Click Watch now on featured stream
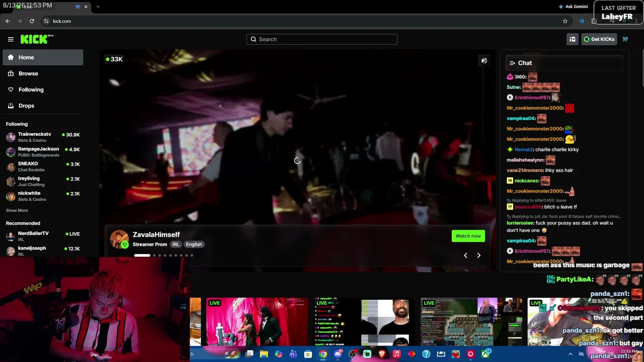Viewport: 644px width, 362px height. pyautogui.click(x=468, y=236)
